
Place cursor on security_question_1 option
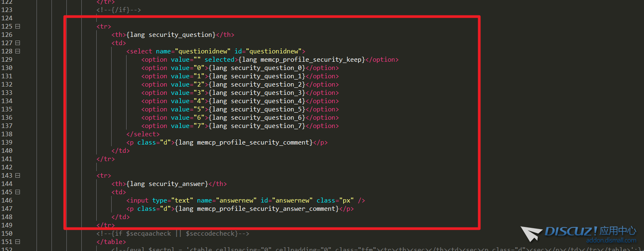[240, 76]
